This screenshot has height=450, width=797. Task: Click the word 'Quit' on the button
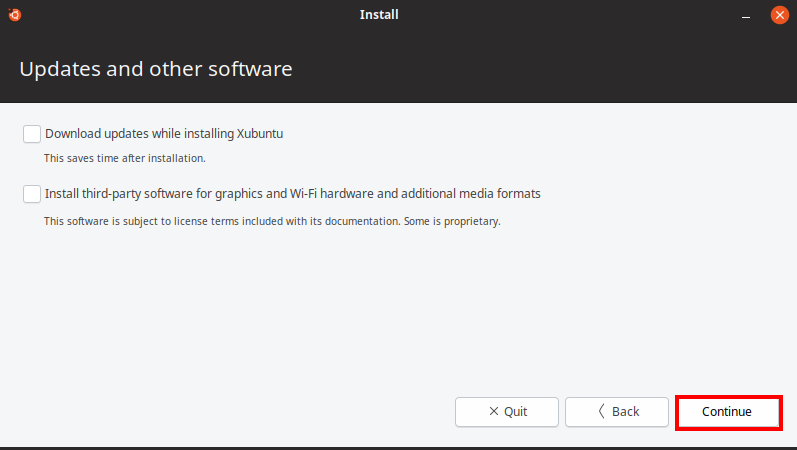(515, 411)
